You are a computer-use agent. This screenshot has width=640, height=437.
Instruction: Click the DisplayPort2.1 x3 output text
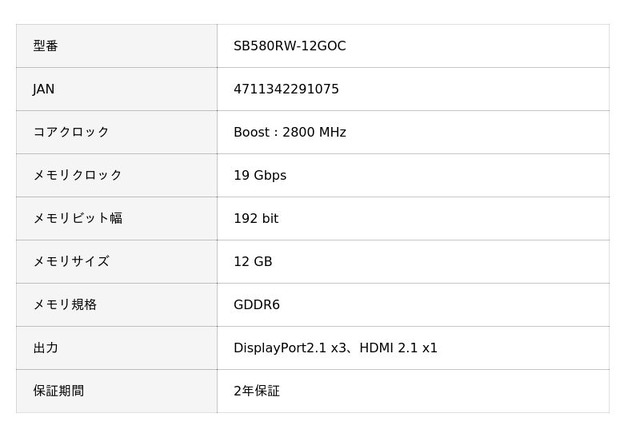click(x=290, y=348)
